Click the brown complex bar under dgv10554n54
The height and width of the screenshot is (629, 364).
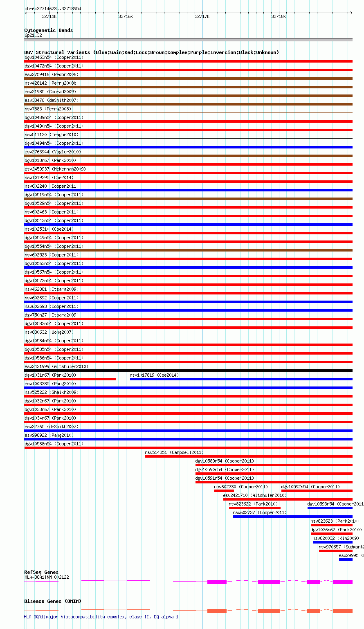(189, 250)
